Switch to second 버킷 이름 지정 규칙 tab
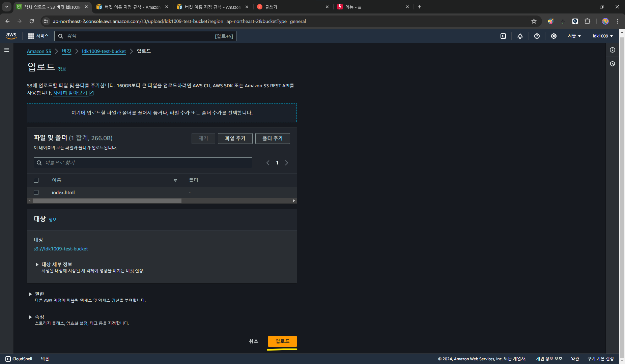Screen dimensions: 625x364 click(132, 7)
